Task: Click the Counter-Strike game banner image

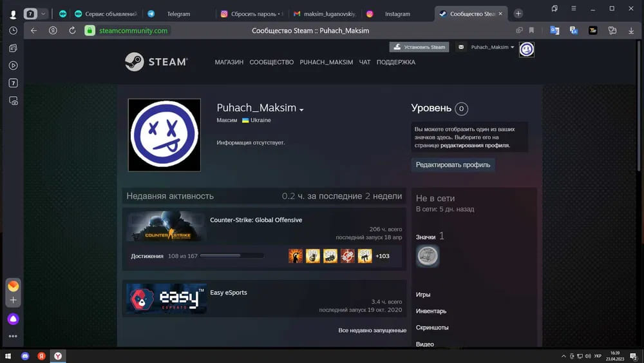Action: pos(166,226)
